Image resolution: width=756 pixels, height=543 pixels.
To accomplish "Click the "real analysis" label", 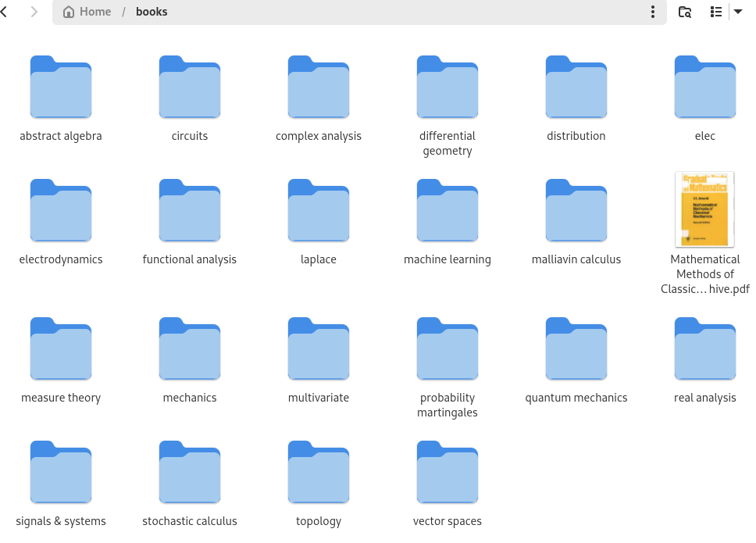I will [705, 398].
